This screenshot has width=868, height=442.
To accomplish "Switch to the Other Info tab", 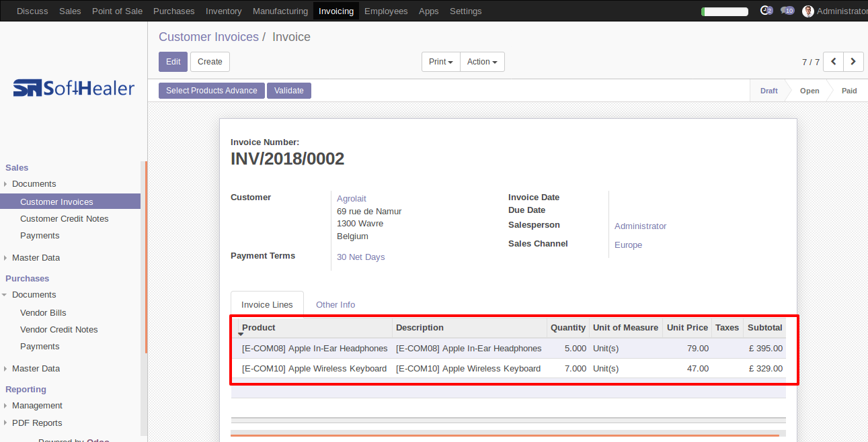I will click(x=336, y=304).
